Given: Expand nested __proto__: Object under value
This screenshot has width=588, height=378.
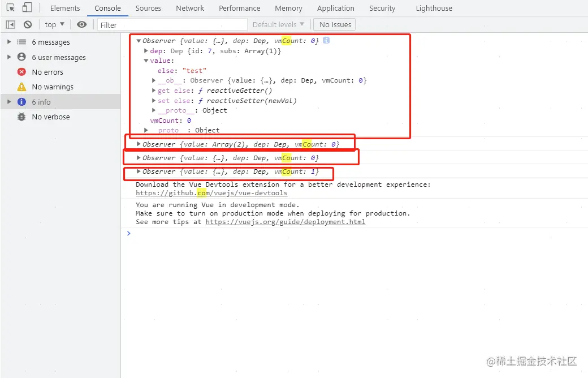Looking at the screenshot, I should point(154,110).
